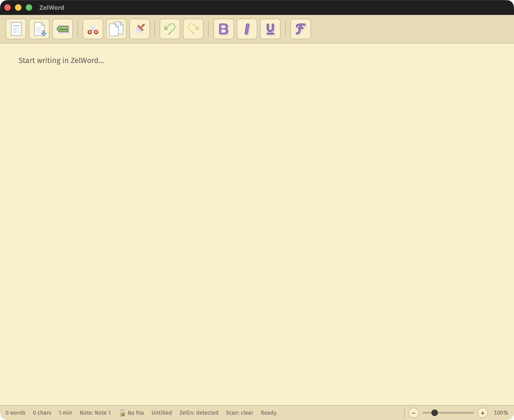Undo with the green arrow
Image resolution: width=514 pixels, height=420 pixels.
(x=170, y=29)
